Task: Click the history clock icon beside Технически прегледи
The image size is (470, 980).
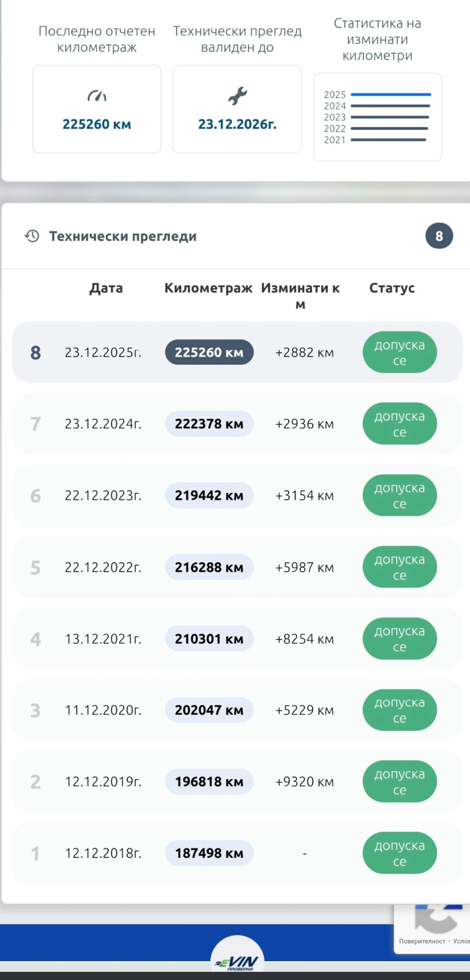Action: [x=32, y=236]
